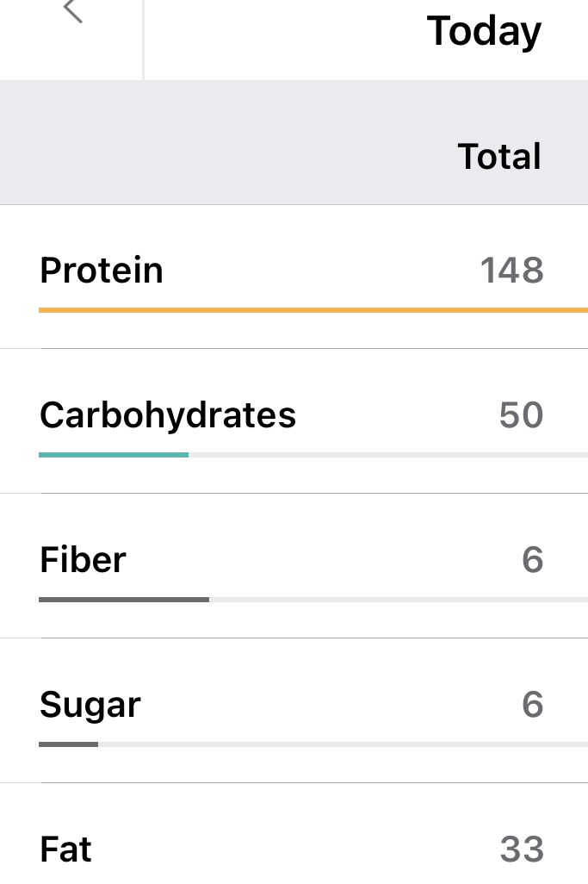The height and width of the screenshot is (884, 588).
Task: Tap the back chevron arrow
Action: (72, 11)
